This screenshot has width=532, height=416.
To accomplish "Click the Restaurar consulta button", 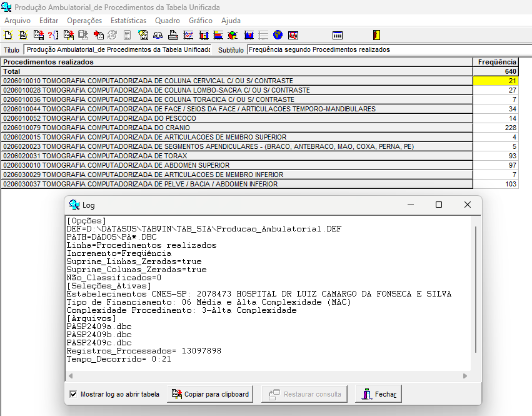I will click(x=304, y=394).
